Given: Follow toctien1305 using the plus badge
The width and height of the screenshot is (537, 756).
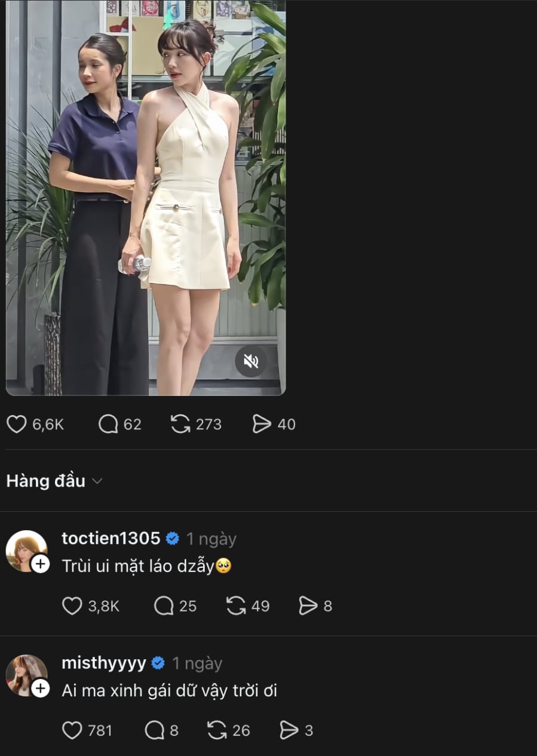Looking at the screenshot, I should tap(40, 564).
